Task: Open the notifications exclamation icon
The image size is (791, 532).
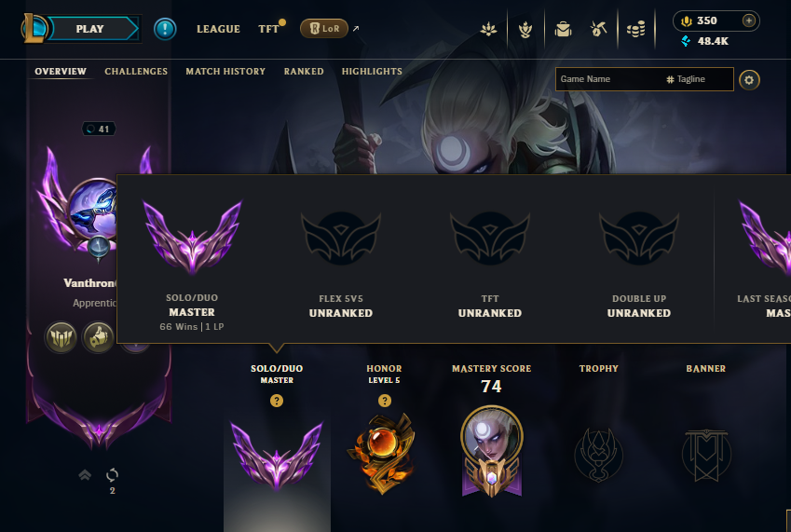Action: 165,29
